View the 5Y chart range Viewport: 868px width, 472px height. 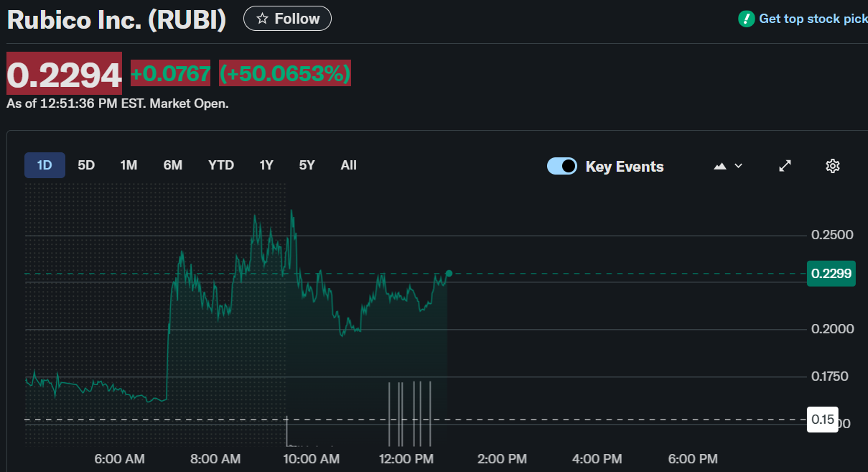[307, 165]
